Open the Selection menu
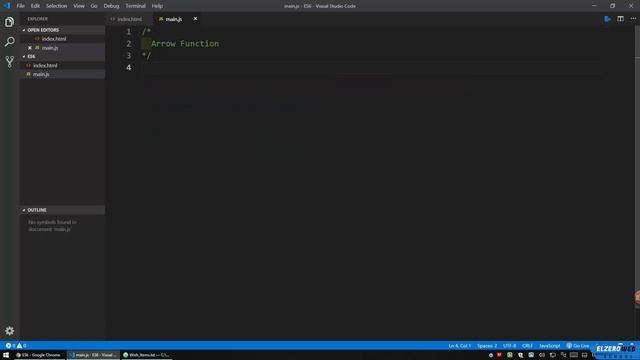Viewport: 640px width, 360px height. 56,6
